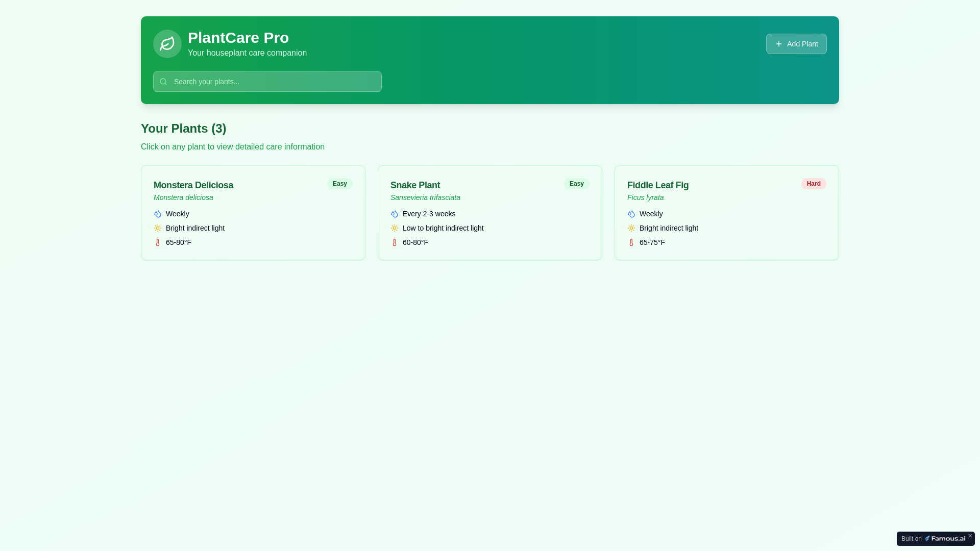Viewport: 980px width, 551px height.
Task: Focus the Search your plants field
Action: click(267, 82)
